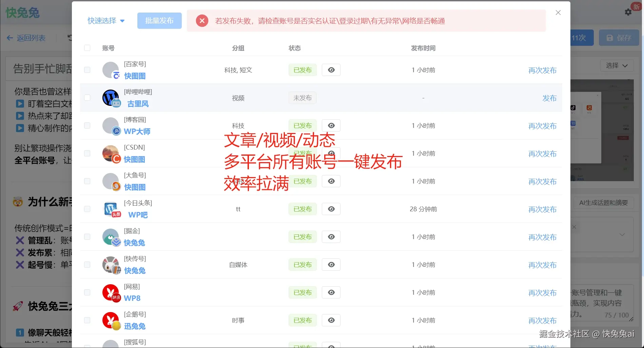This screenshot has width=644, height=348.
Task: Click 发布 to publish on 哔哩哔哩
Action: (x=549, y=98)
